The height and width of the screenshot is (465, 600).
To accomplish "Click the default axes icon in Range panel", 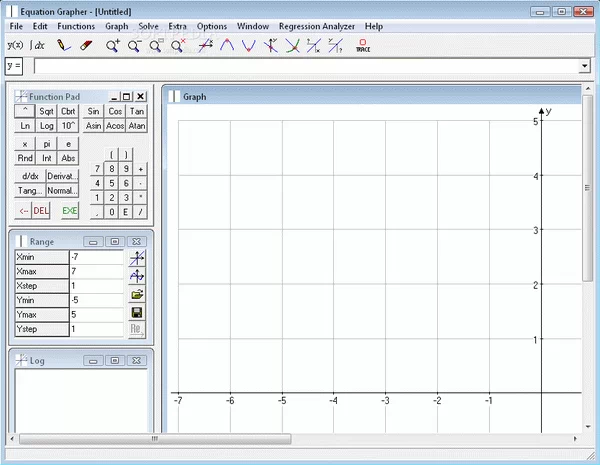I will coord(137,258).
